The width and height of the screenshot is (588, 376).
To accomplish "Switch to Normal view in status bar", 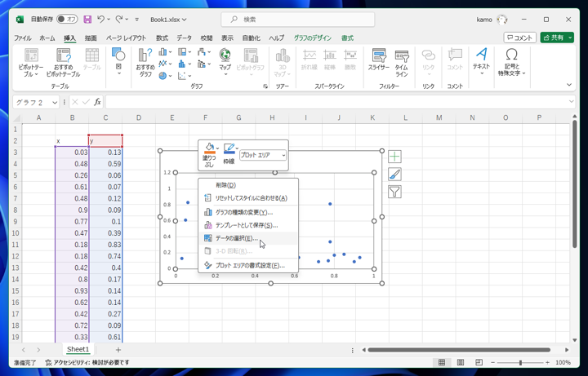I will click(x=442, y=362).
